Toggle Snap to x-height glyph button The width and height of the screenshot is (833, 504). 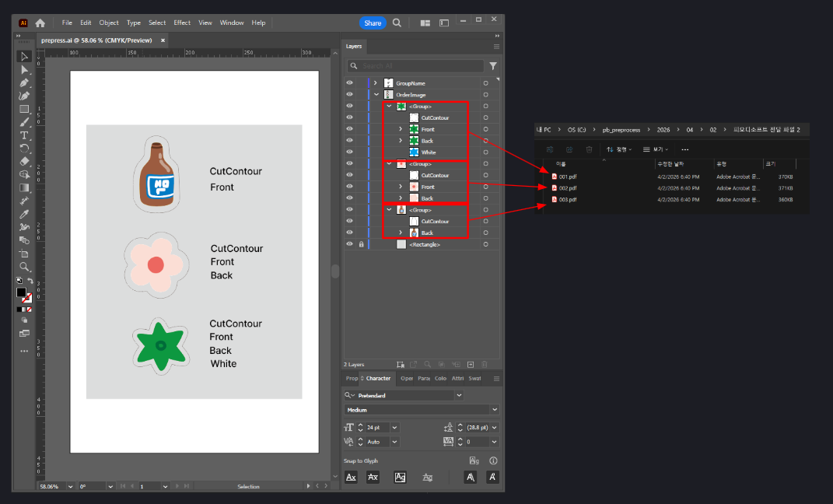coord(373,477)
